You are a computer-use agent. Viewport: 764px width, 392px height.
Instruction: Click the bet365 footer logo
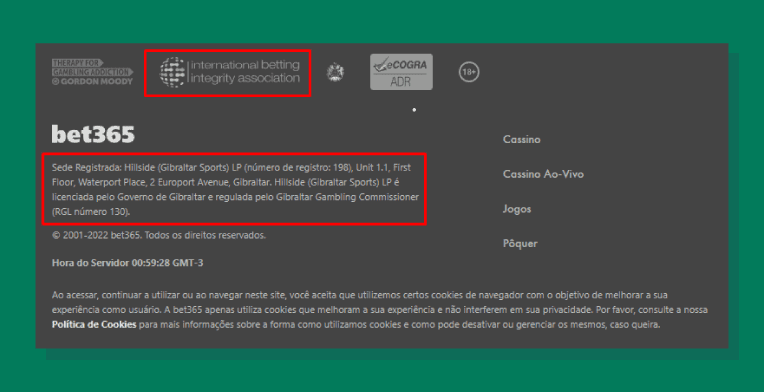point(93,134)
